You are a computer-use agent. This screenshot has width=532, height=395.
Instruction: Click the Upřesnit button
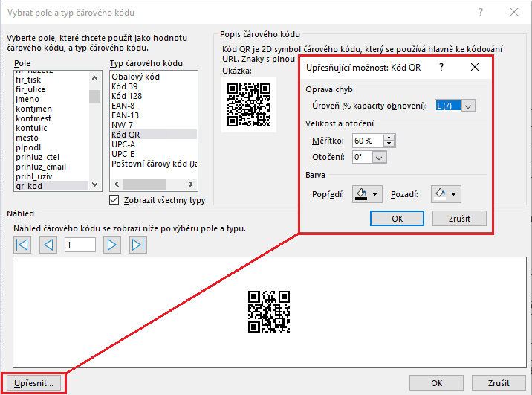(x=34, y=383)
